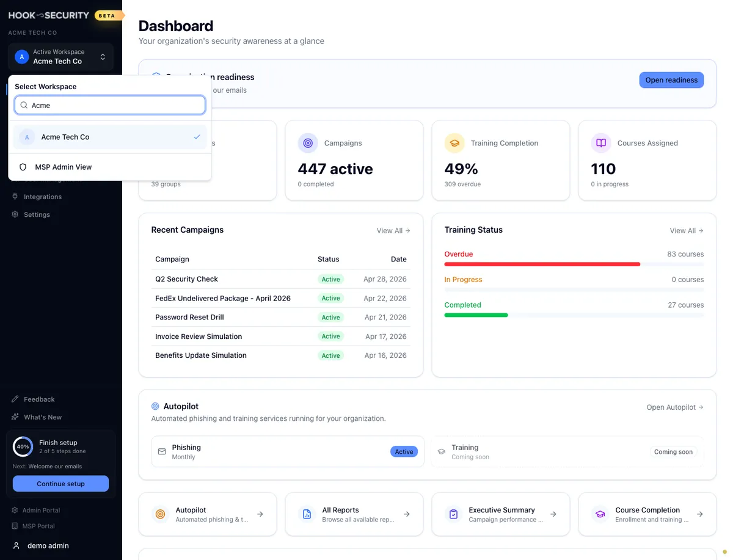
Task: Click the Training Coming soon badge
Action: pos(673,452)
